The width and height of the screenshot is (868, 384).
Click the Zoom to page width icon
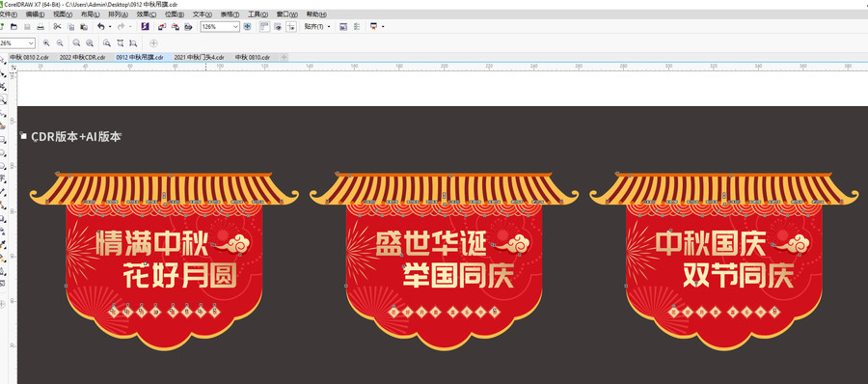(x=120, y=42)
